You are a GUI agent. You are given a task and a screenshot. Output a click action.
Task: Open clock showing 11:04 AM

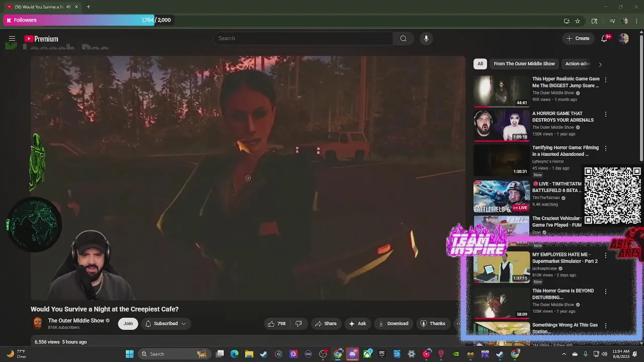621,354
